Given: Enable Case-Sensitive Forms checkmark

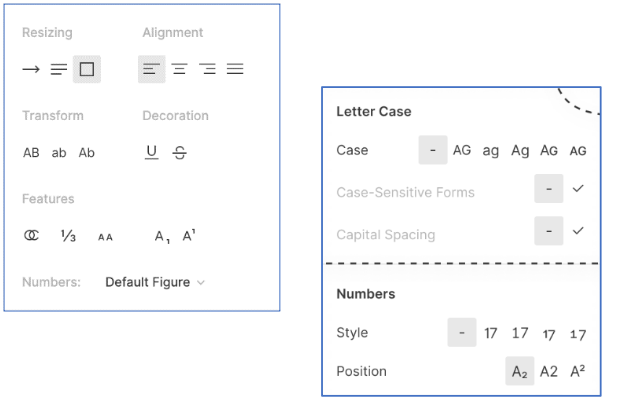Looking at the screenshot, I should pos(577,188).
